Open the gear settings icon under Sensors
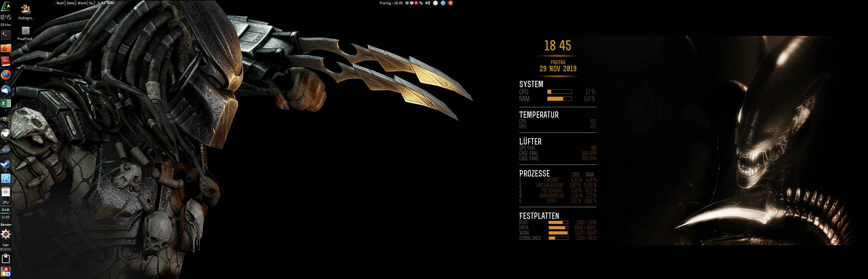This screenshot has height=279, width=868. point(6,234)
